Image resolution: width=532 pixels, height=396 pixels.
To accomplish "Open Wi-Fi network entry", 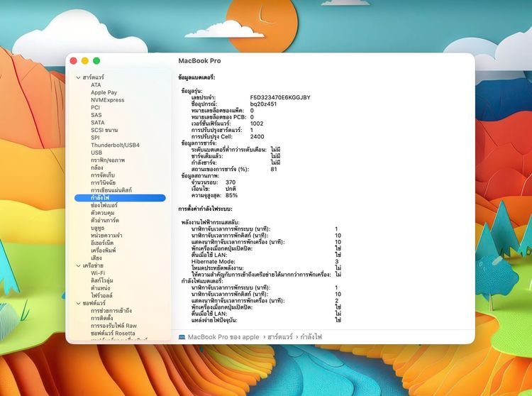I will point(98,273).
